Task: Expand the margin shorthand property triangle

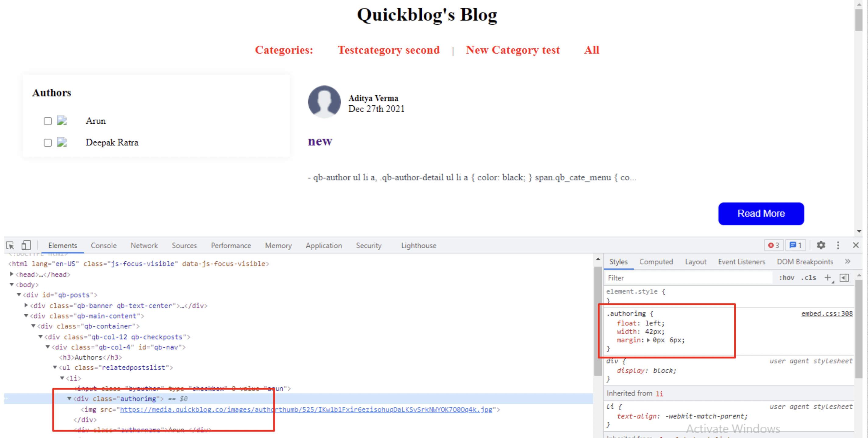Action: [x=648, y=340]
